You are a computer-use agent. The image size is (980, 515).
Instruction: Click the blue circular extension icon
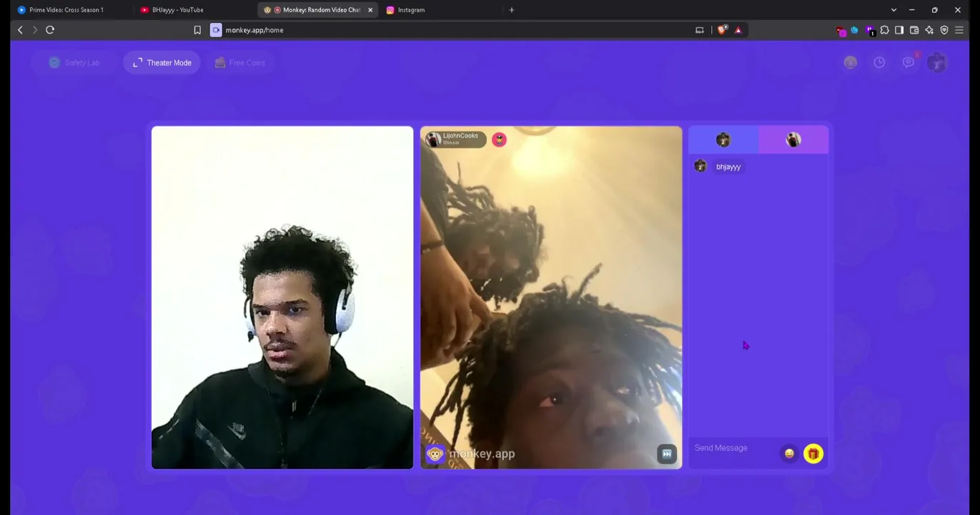coord(855,30)
